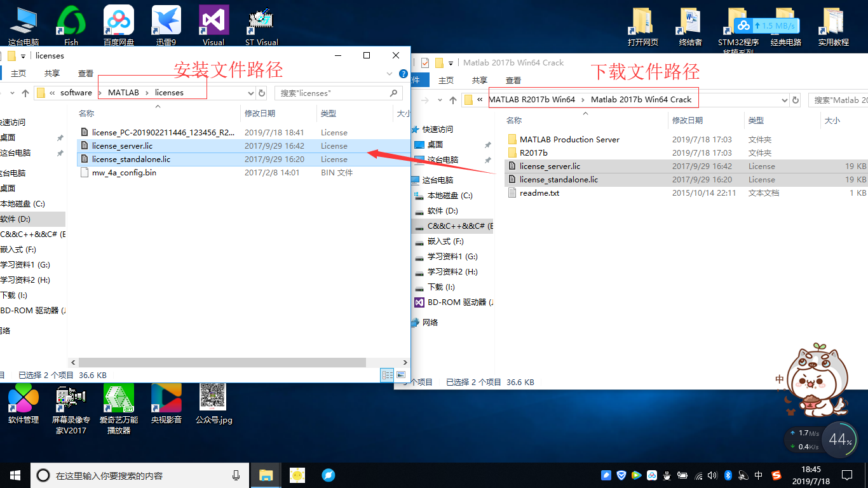Select 软件 (D:) in Crack window tree
Screen dimensions: 868x488
point(443,211)
